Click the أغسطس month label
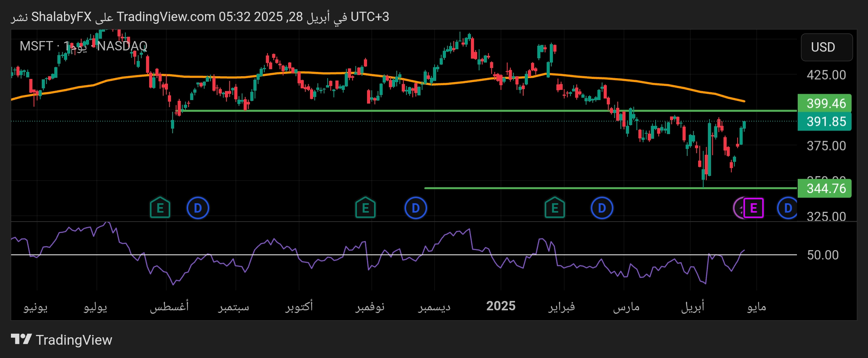868x358 pixels. tap(169, 306)
